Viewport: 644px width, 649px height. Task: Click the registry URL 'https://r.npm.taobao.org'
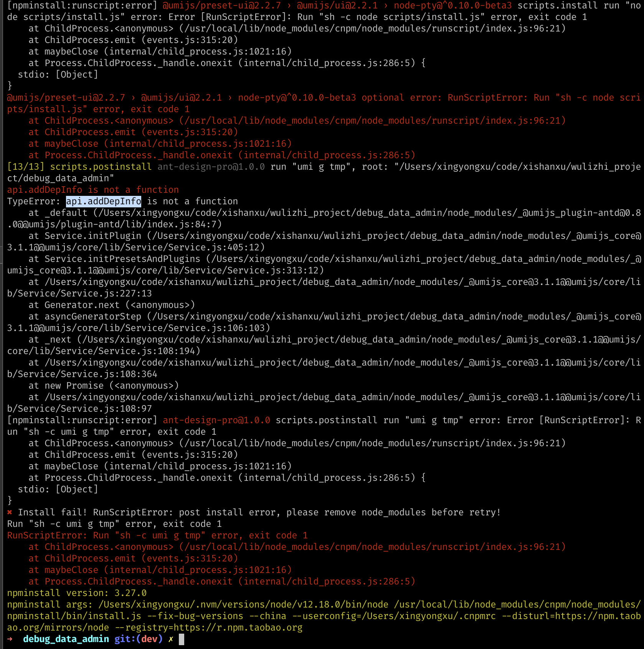238,627
